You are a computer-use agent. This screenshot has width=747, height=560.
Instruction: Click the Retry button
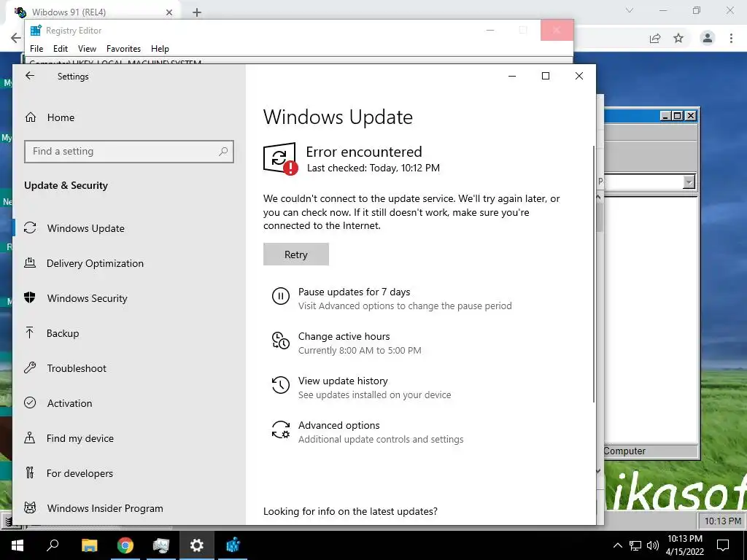click(296, 254)
